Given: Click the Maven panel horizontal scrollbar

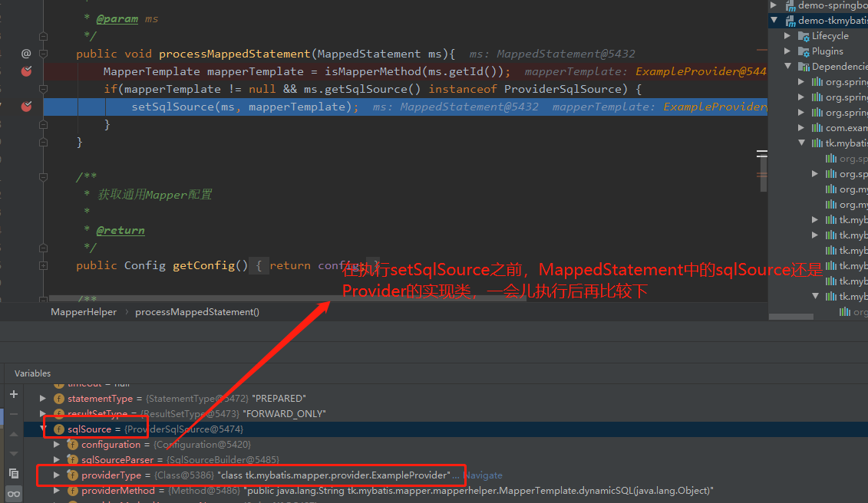Looking at the screenshot, I should 791,317.
